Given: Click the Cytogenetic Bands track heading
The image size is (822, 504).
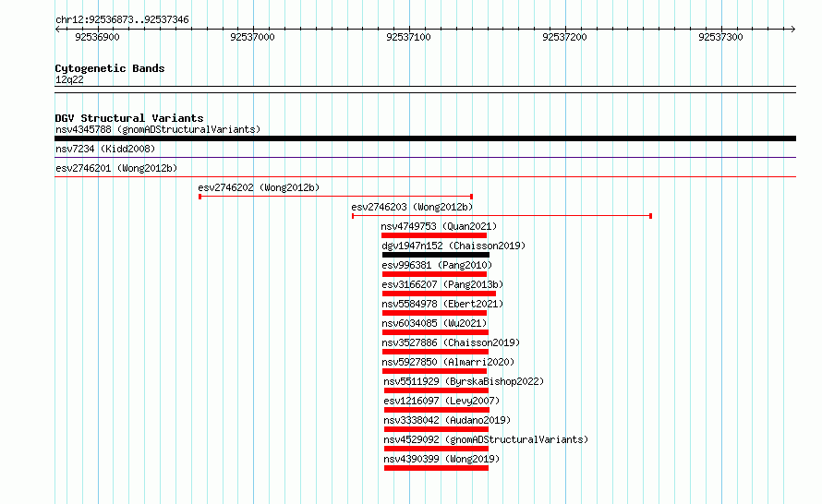Looking at the screenshot, I should click(x=110, y=68).
